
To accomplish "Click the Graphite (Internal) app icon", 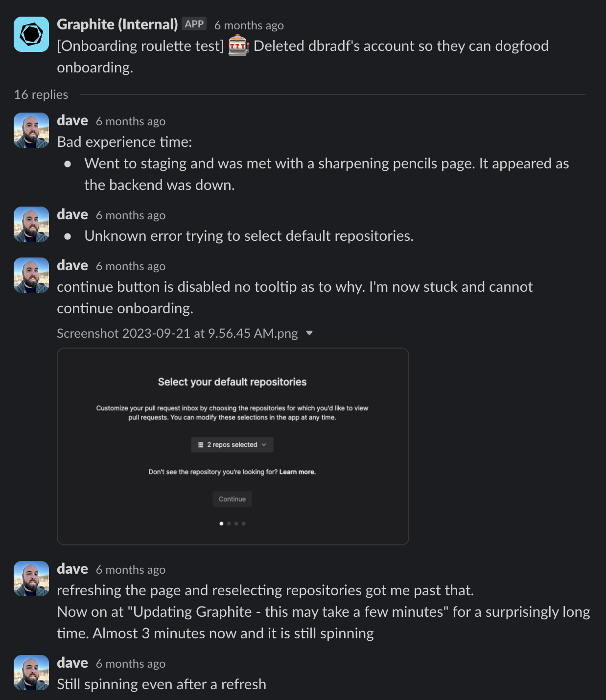I will (31, 33).
